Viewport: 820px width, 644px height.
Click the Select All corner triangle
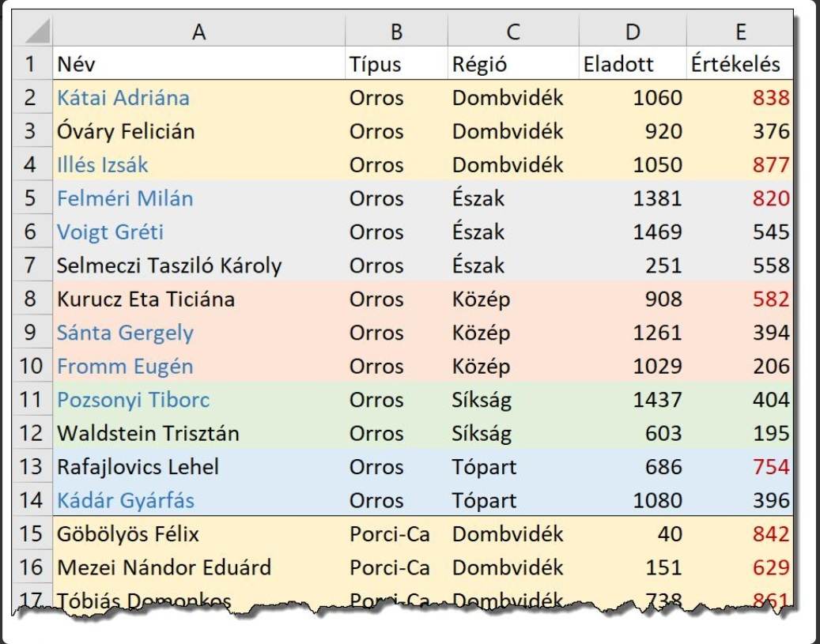tap(34, 32)
